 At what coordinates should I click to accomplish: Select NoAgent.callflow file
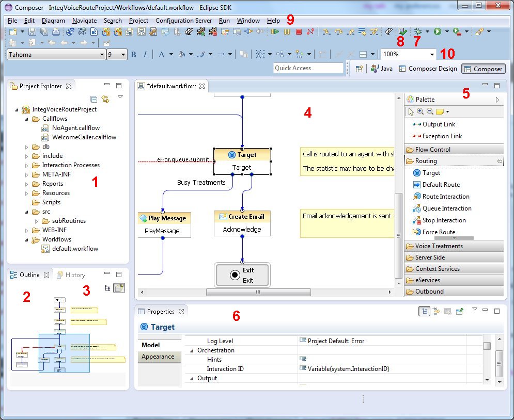[x=76, y=128]
